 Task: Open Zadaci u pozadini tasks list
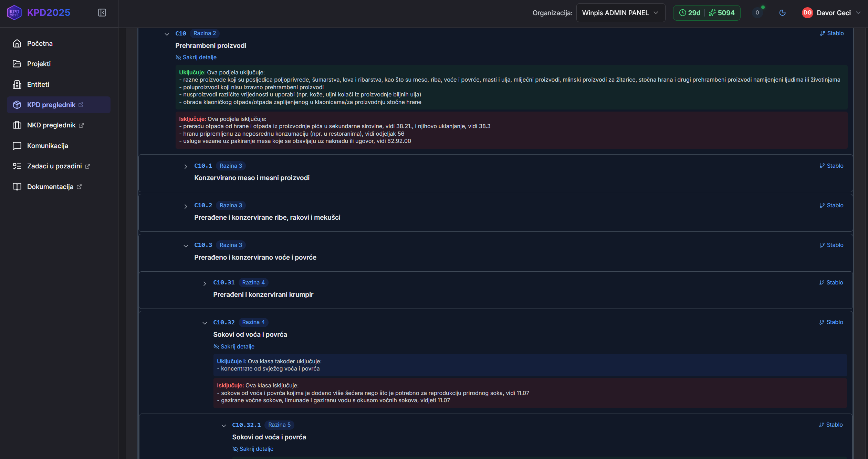click(x=54, y=166)
